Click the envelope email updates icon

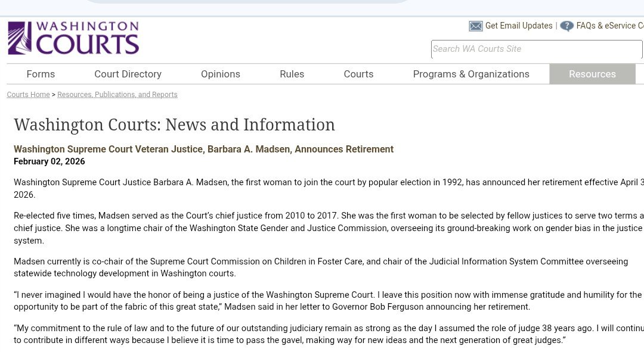coord(476,26)
